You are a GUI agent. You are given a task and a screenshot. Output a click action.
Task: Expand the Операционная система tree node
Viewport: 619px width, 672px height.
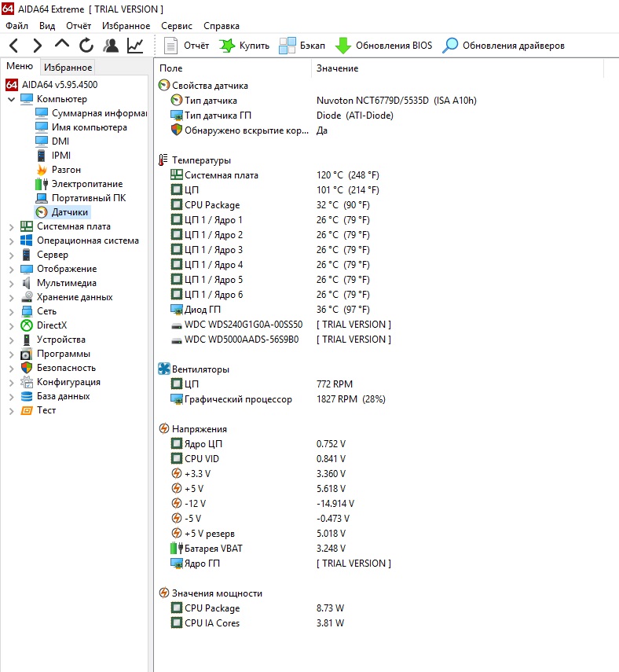pyautogui.click(x=12, y=241)
